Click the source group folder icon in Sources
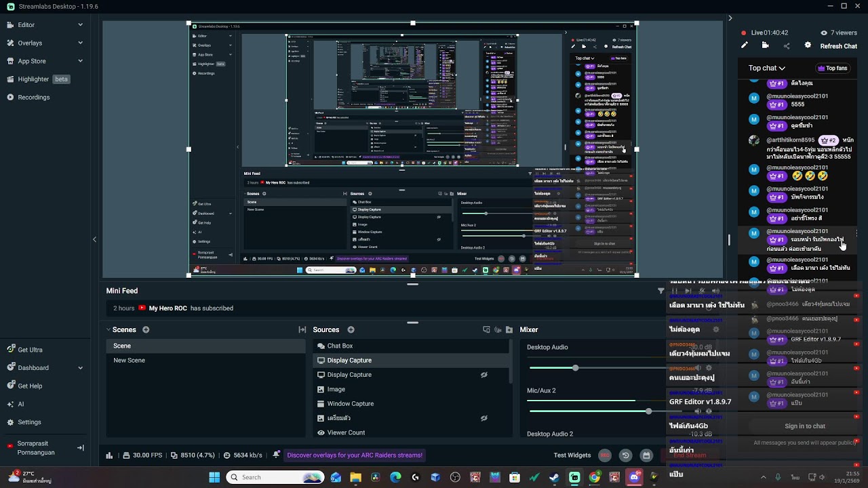 point(509,330)
